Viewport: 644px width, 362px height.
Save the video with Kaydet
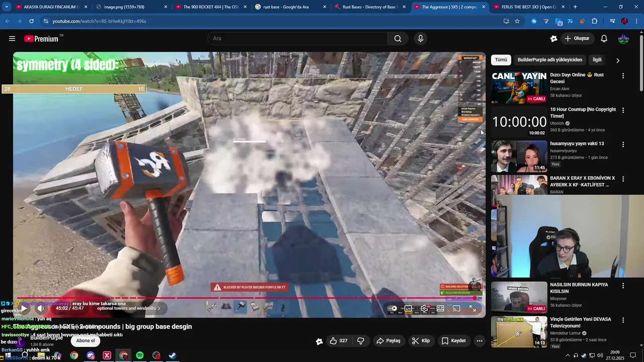point(453,341)
